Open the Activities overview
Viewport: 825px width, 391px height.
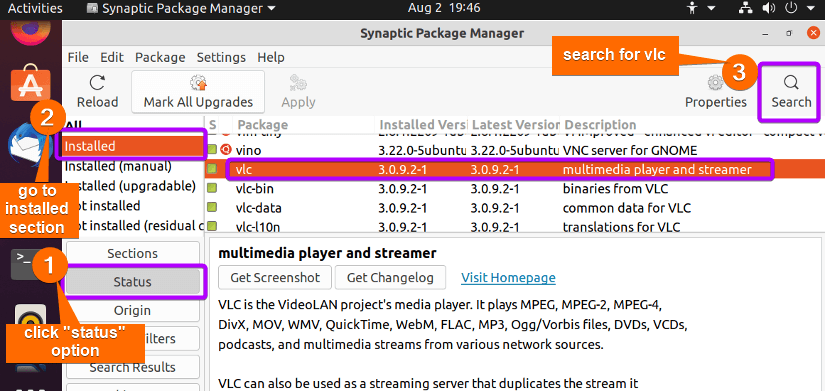coord(35,8)
